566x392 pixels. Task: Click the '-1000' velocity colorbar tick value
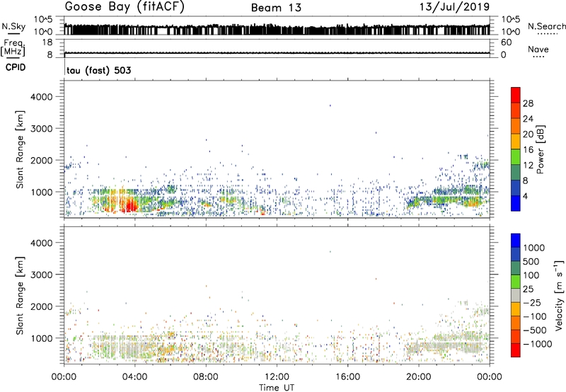(537, 344)
